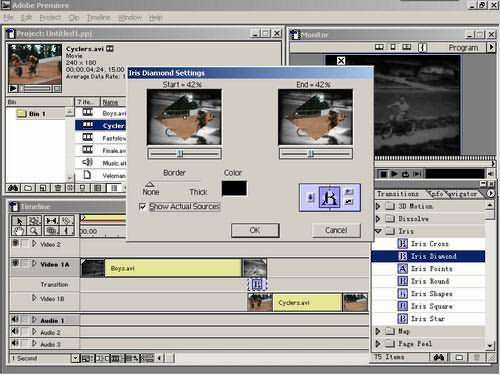Image resolution: width=500 pixels, height=375 pixels.
Task: Click the Stop button in the Monitor
Action: pos(383,174)
